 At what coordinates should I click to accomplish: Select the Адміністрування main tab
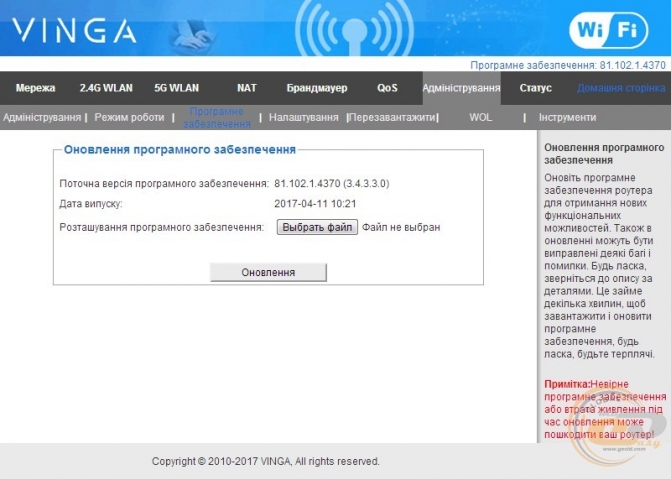(461, 88)
